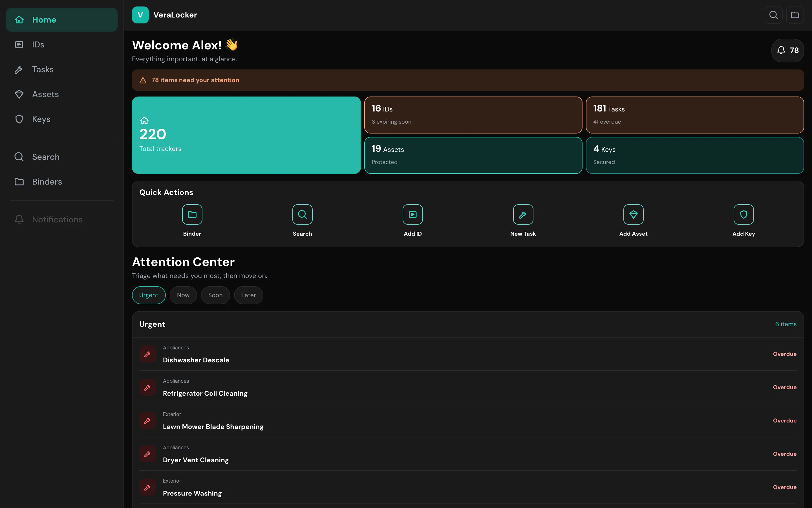
Task: Switch to the Now filter pill
Action: pos(183,295)
